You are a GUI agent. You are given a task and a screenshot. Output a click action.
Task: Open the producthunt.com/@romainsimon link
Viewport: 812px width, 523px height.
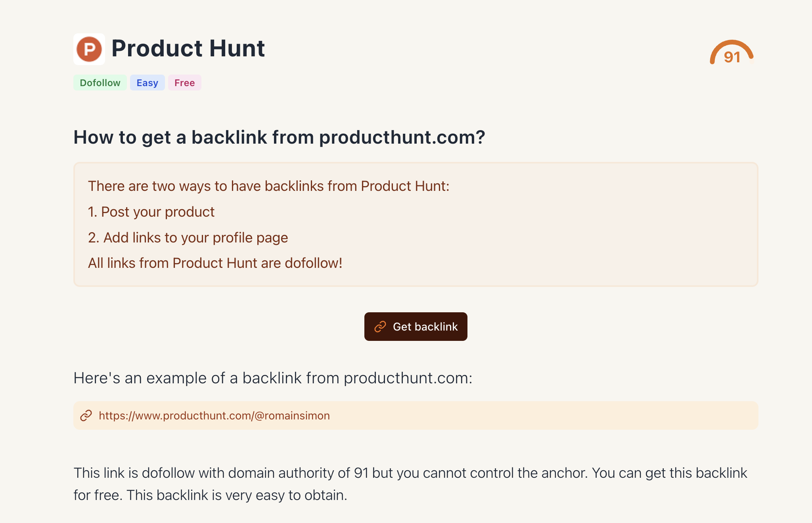tap(214, 416)
